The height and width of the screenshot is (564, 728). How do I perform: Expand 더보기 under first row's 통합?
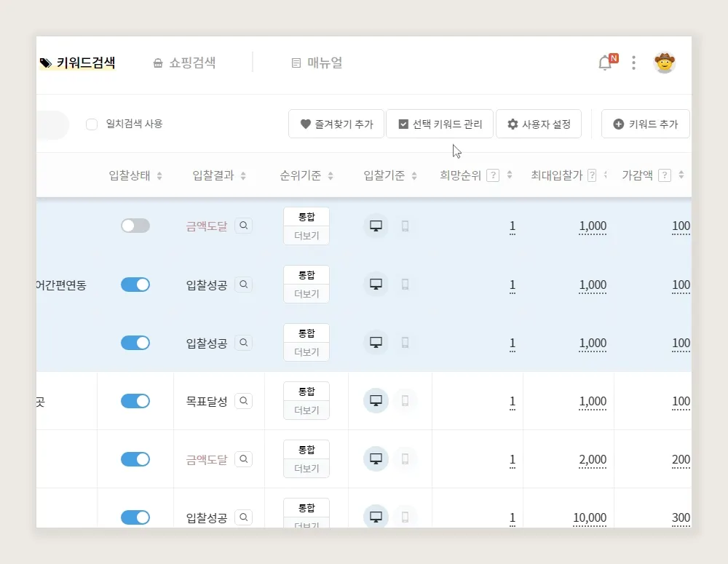click(x=306, y=236)
